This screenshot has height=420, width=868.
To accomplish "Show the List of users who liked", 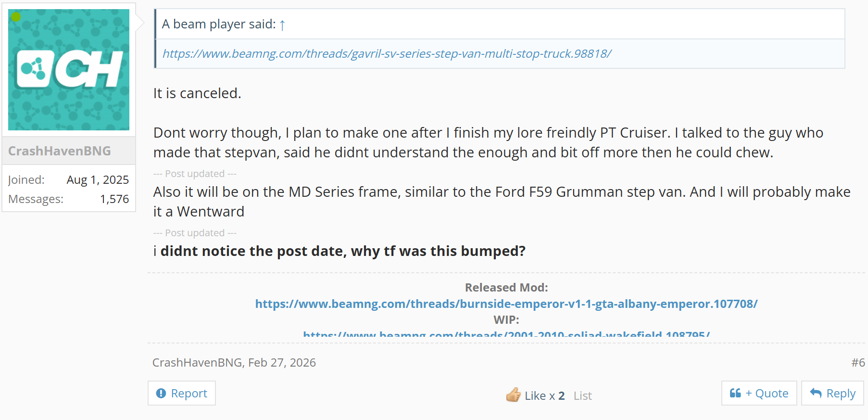I will tap(582, 395).
